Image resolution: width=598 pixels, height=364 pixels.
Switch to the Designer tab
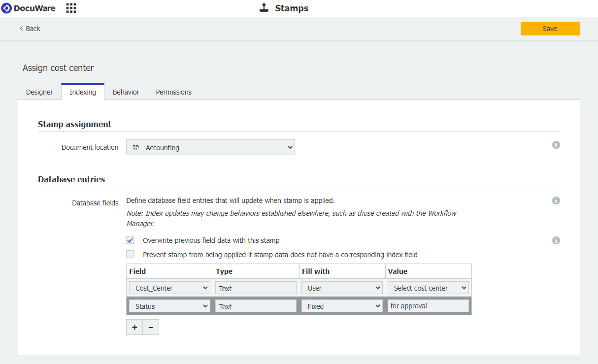pyautogui.click(x=39, y=92)
